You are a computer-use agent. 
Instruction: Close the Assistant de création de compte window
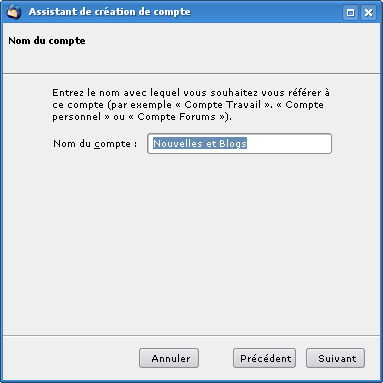tap(368, 13)
